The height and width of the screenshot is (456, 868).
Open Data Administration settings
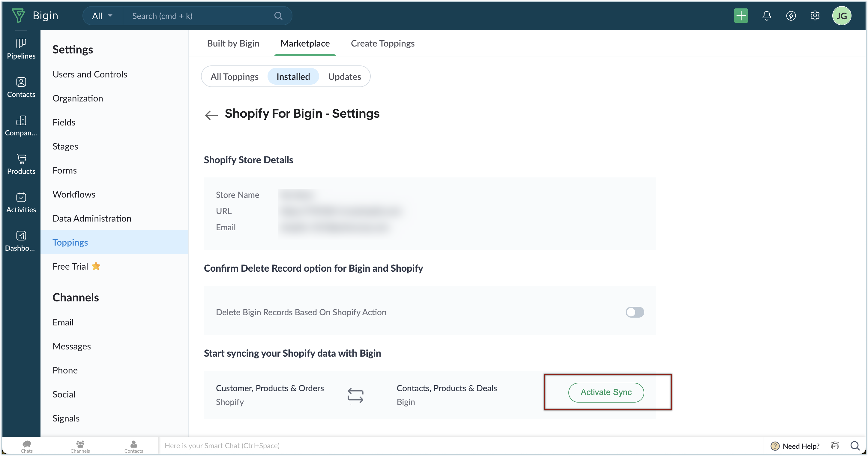click(92, 218)
